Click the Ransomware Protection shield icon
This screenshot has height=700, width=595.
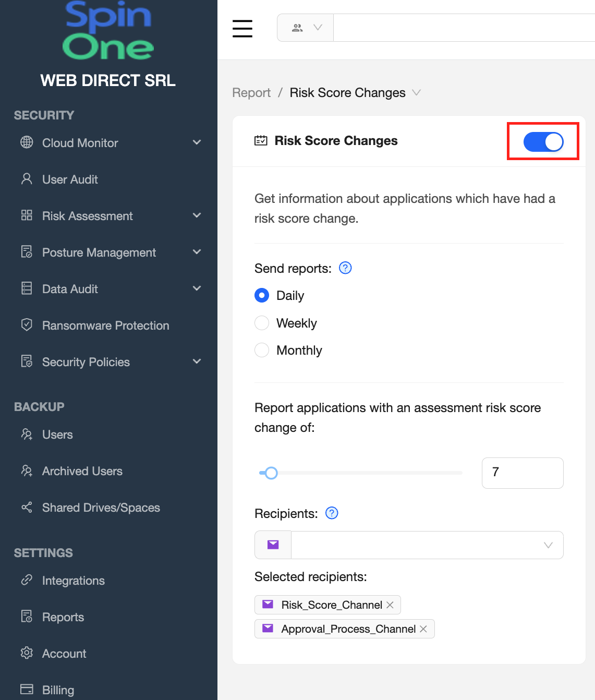[27, 325]
